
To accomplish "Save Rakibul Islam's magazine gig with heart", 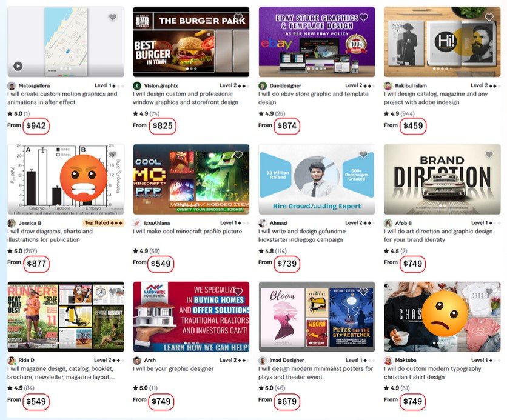I will click(489, 17).
